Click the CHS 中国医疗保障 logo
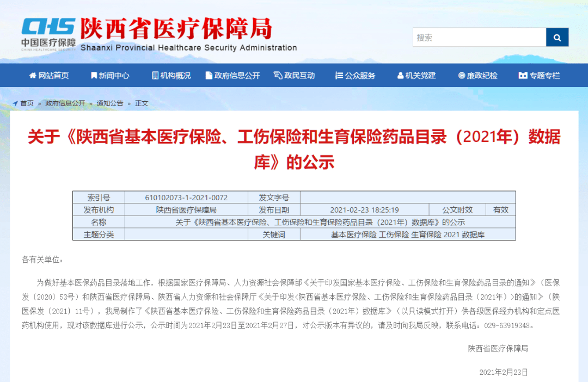This screenshot has height=382, width=588. (48, 33)
